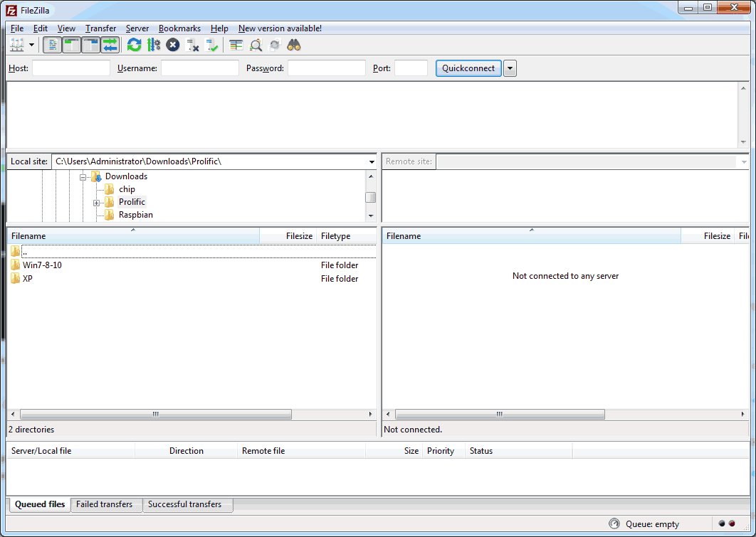Screen dimensions: 756x537
Task: Open Site Manager dropdown arrow
Action: (32, 46)
